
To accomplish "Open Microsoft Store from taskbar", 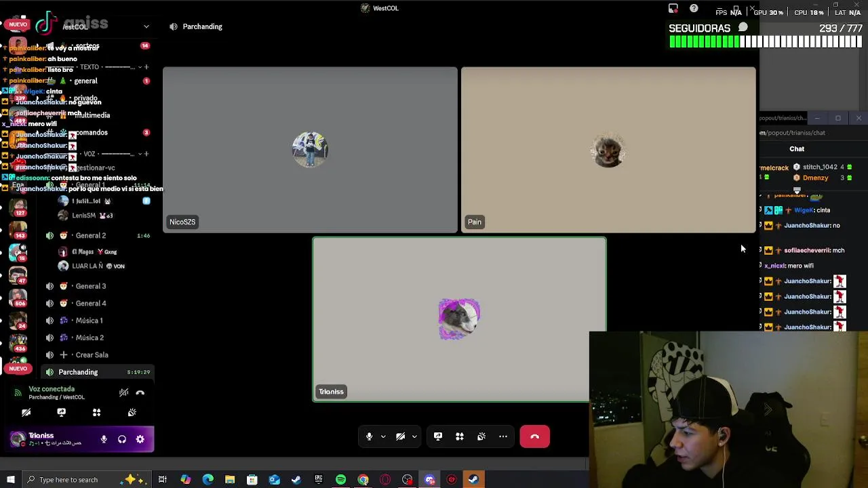I will click(252, 480).
